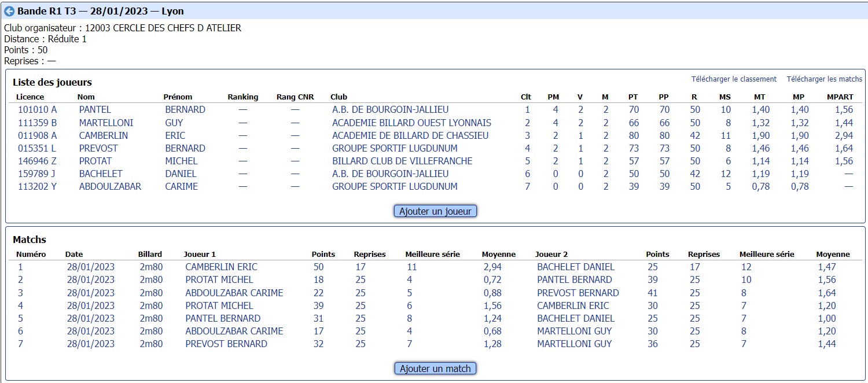The image size is (868, 383).
Task: Click the club ACADEMIE DE BILLARD DE CHASSIEU
Action: [x=410, y=135]
